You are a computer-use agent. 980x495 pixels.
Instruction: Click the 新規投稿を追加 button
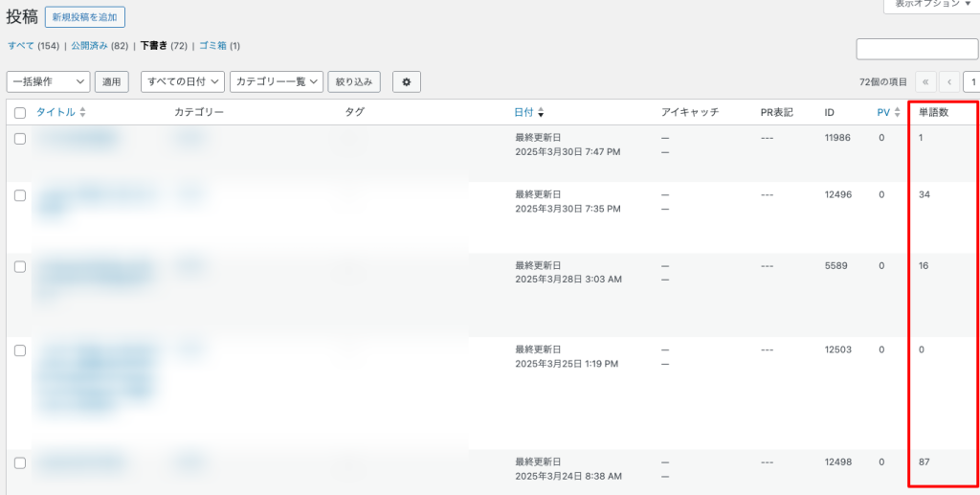(85, 17)
